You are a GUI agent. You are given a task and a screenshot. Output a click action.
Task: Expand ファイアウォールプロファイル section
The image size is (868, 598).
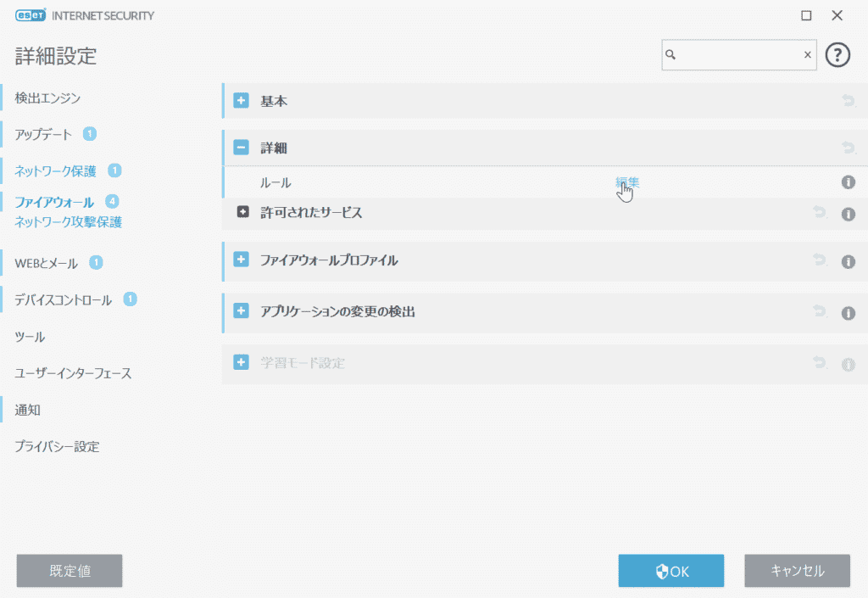pos(241,260)
